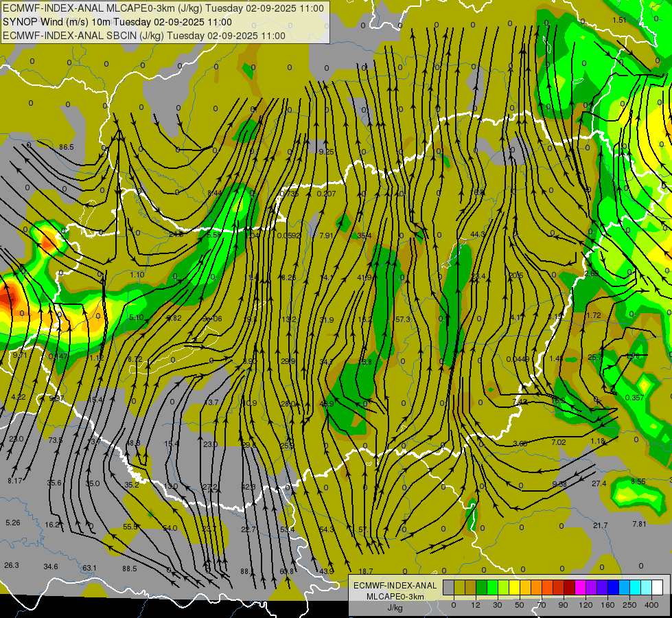Click the legend tick label '12'
The image size is (672, 618).
coord(475,605)
